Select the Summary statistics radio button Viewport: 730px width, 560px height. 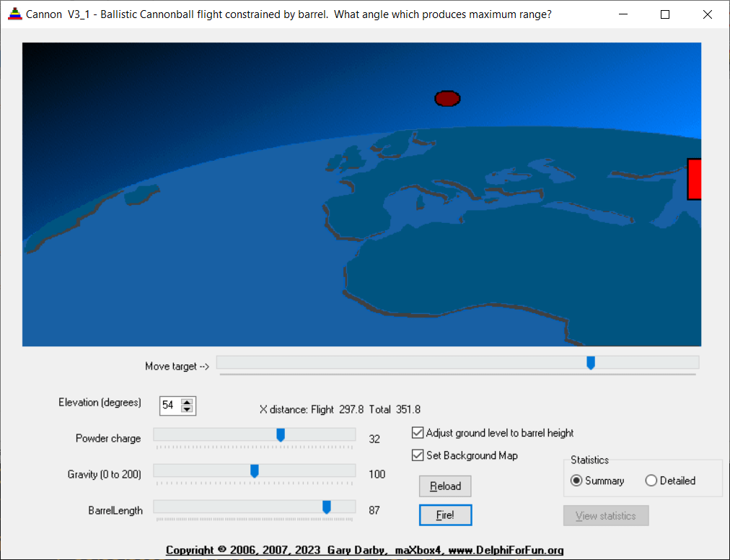pyautogui.click(x=576, y=481)
